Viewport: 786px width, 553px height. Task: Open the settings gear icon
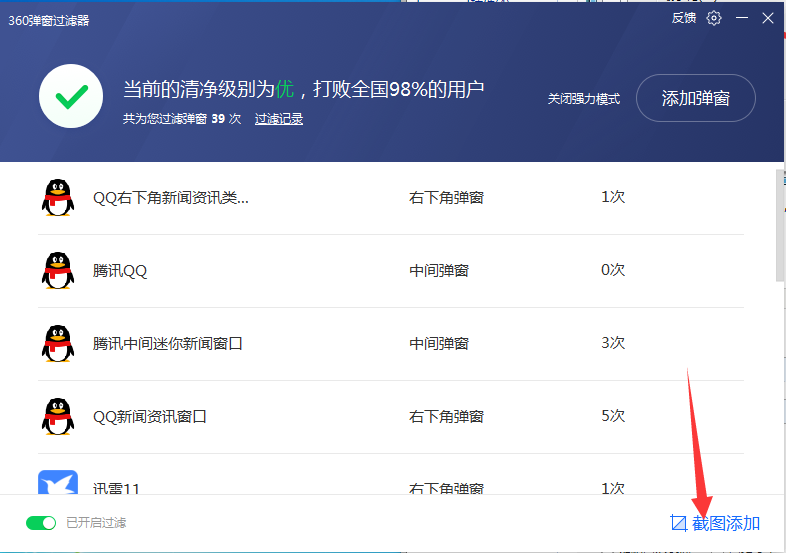[x=714, y=18]
